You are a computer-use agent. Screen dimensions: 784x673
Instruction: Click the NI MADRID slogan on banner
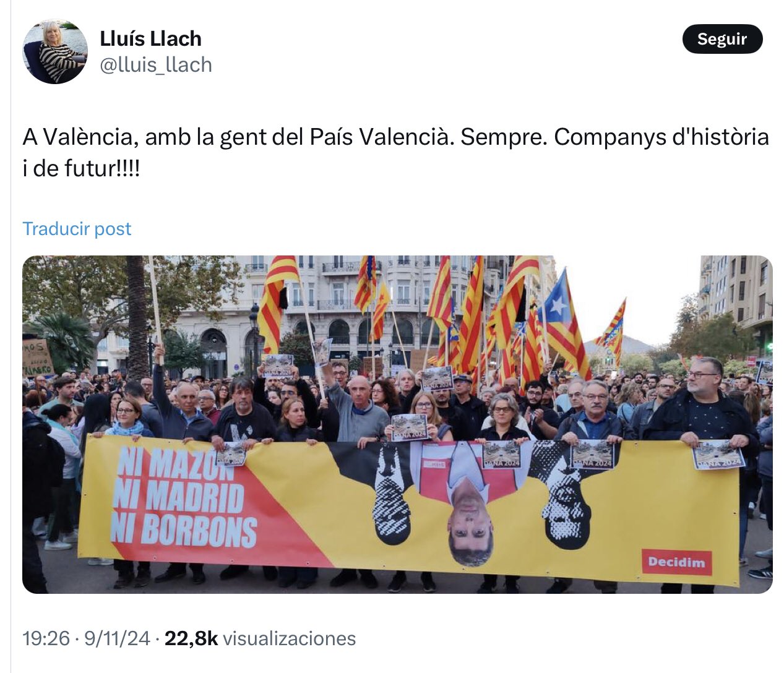coord(178,497)
